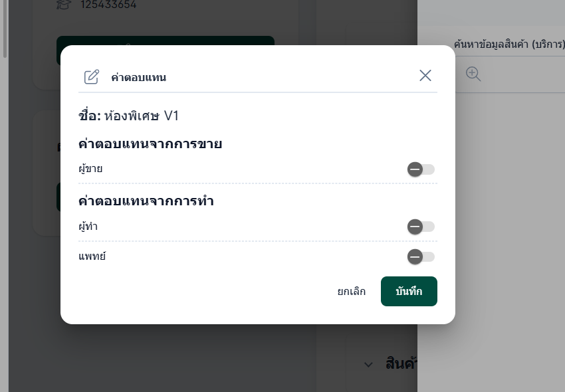Click the pencil edit icon beside ค่าตอบแทน
The height and width of the screenshot is (392, 565).
[92, 77]
